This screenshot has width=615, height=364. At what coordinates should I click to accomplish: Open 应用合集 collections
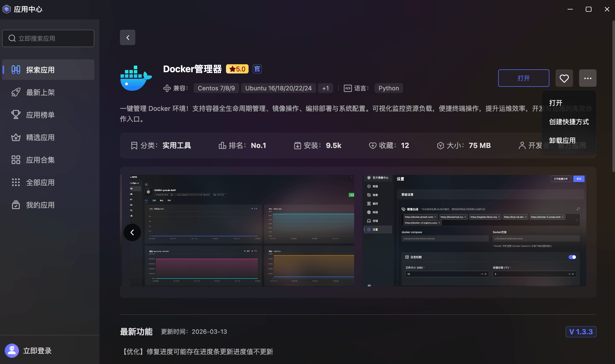[48, 160]
